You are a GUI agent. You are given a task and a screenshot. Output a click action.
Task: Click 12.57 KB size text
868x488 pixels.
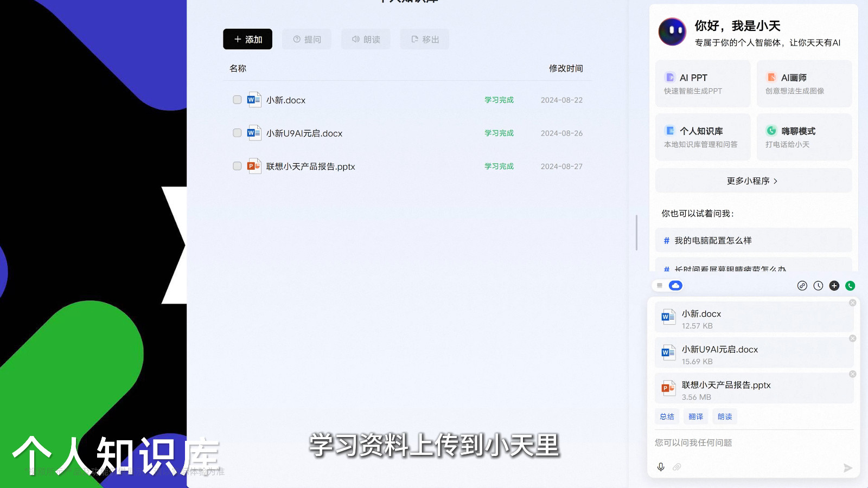pos(697,326)
